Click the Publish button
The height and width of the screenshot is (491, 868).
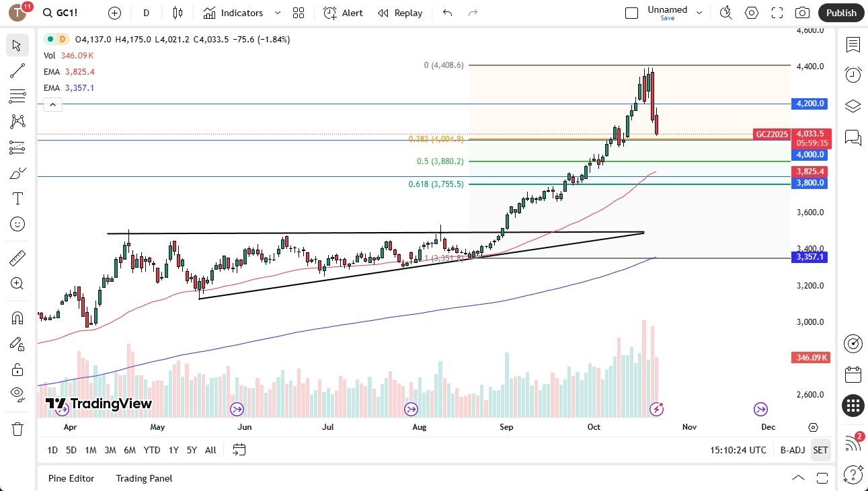pyautogui.click(x=840, y=13)
